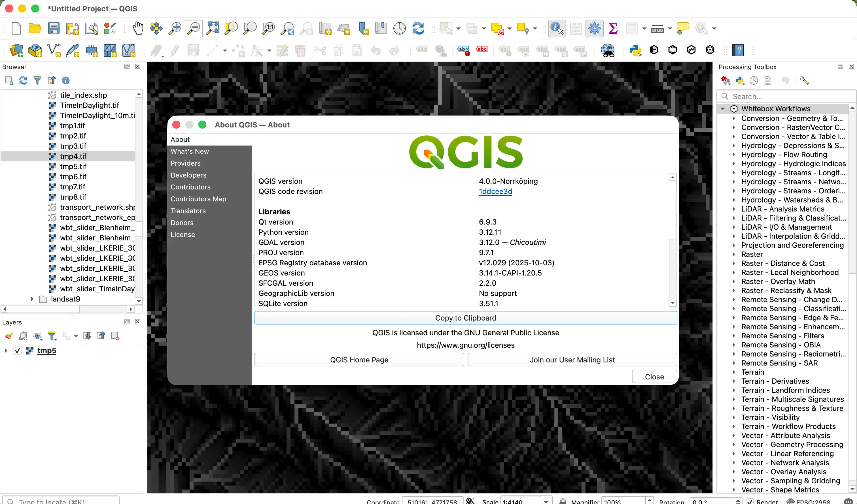The width and height of the screenshot is (857, 504).
Task: Open the Contributors Map tab
Action: point(198,199)
